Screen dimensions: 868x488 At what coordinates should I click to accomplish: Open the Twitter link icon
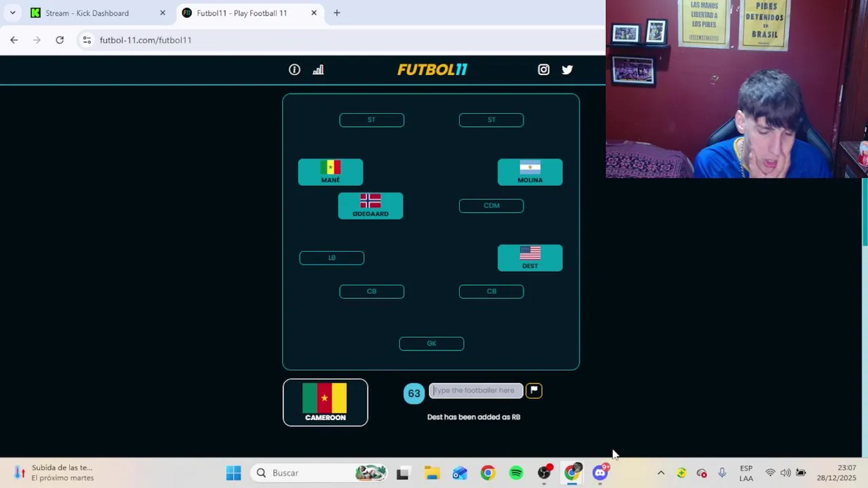568,69
